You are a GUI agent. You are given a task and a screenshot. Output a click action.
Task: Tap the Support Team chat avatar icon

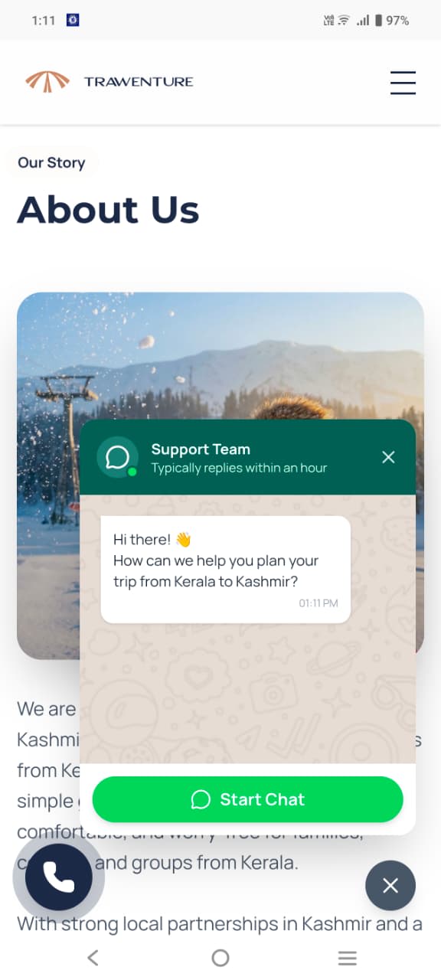[x=117, y=457]
